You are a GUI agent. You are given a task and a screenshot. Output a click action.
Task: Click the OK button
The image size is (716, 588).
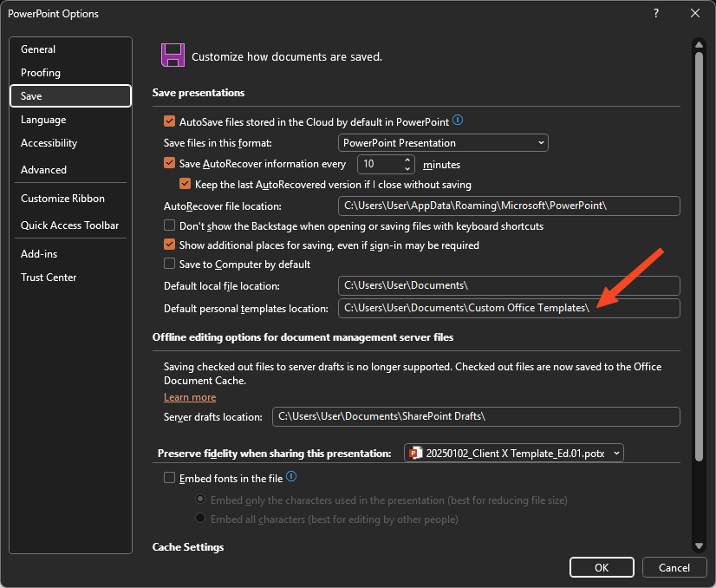click(602, 567)
